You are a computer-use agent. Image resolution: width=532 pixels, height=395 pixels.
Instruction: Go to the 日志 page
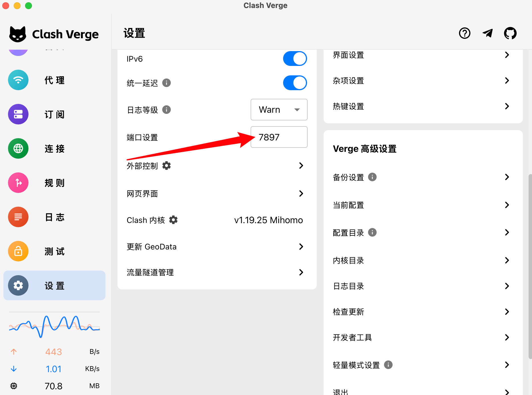click(54, 217)
